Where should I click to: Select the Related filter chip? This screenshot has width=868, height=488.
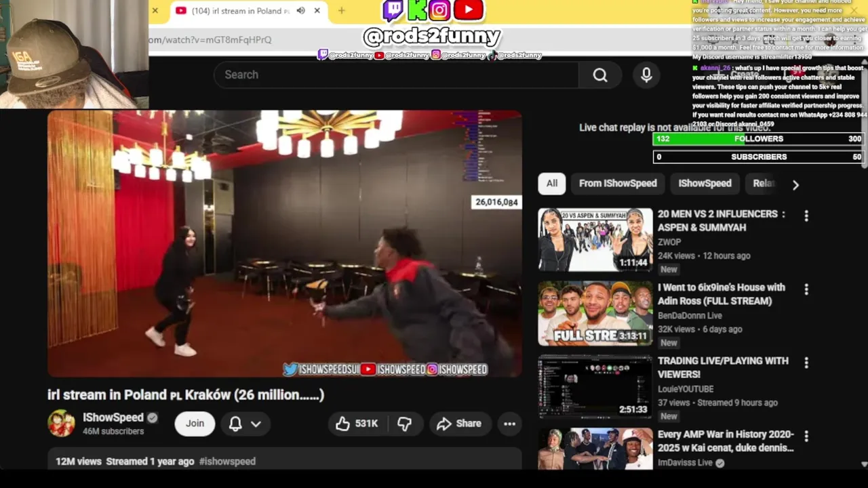(764, 184)
